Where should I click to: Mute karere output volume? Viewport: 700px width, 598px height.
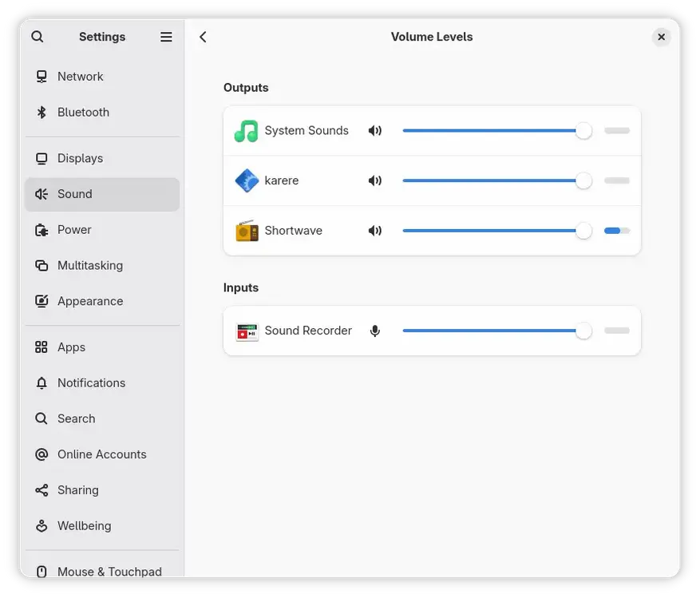375,180
